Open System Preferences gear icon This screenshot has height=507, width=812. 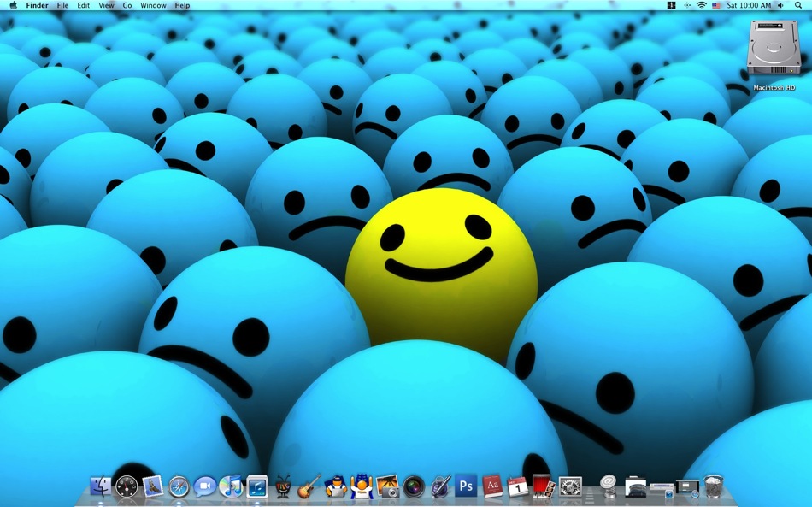tap(570, 486)
